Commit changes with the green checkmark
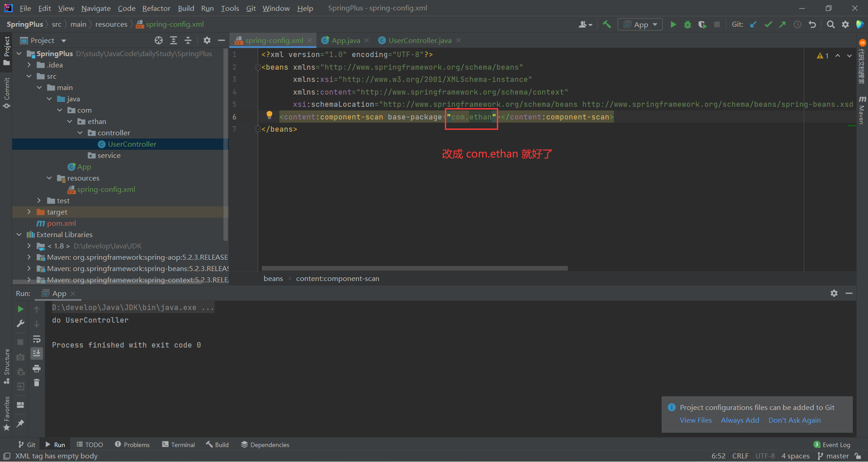Image resolution: width=868 pixels, height=462 pixels. [x=768, y=24]
